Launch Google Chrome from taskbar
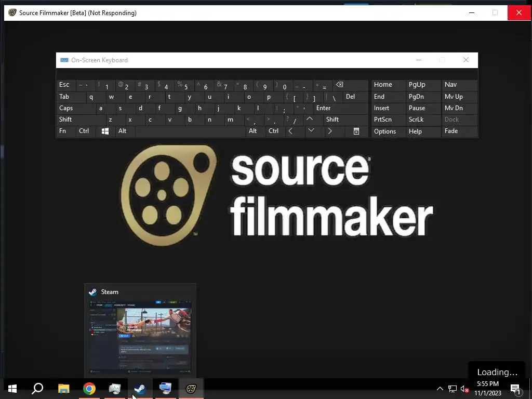 coord(89,389)
